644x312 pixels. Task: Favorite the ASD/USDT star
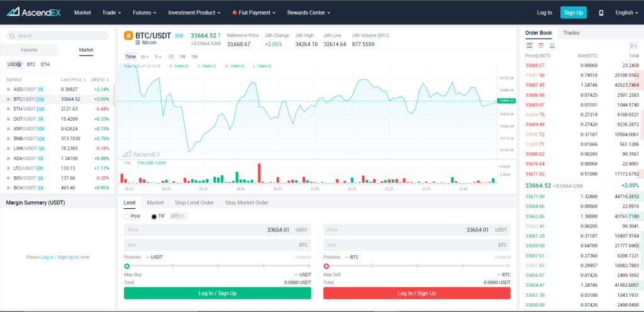point(8,89)
